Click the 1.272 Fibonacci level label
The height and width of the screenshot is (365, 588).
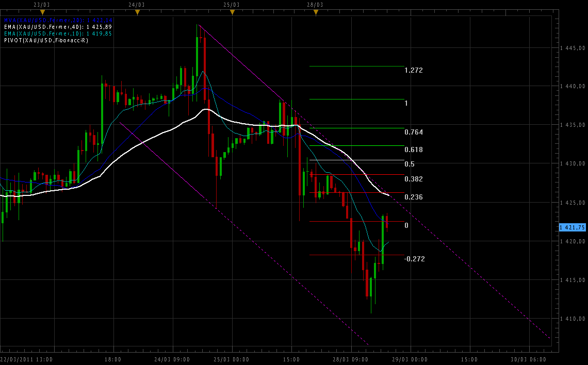pyautogui.click(x=414, y=70)
